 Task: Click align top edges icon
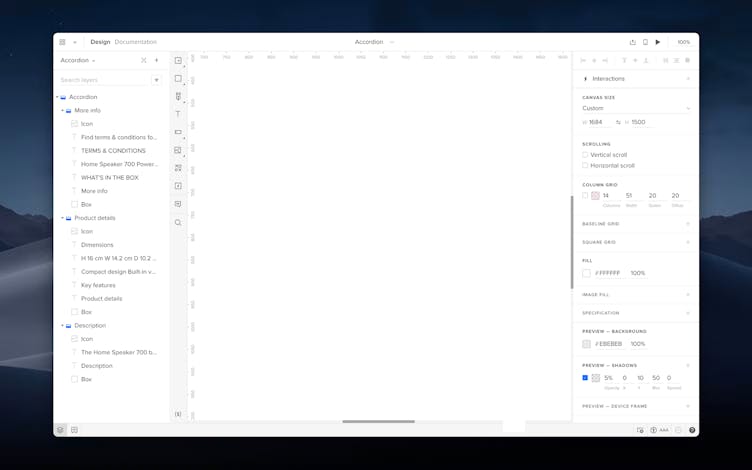tap(624, 60)
